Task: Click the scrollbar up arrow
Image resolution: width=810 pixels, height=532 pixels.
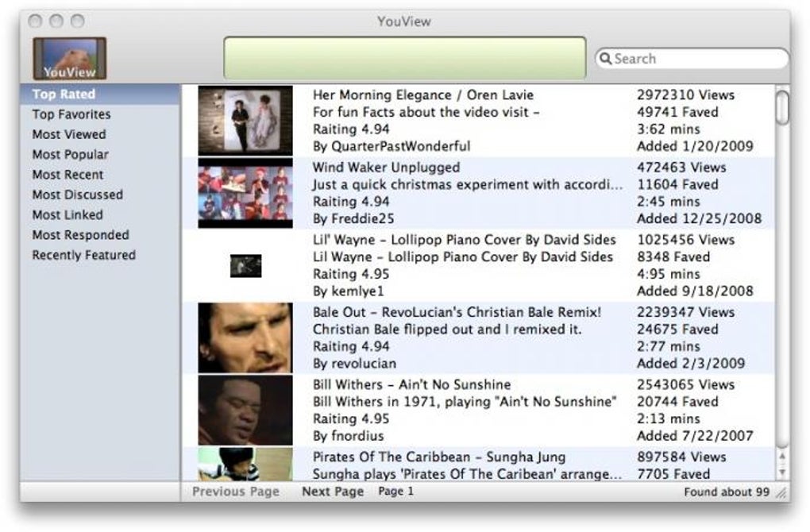Action: tap(782, 456)
